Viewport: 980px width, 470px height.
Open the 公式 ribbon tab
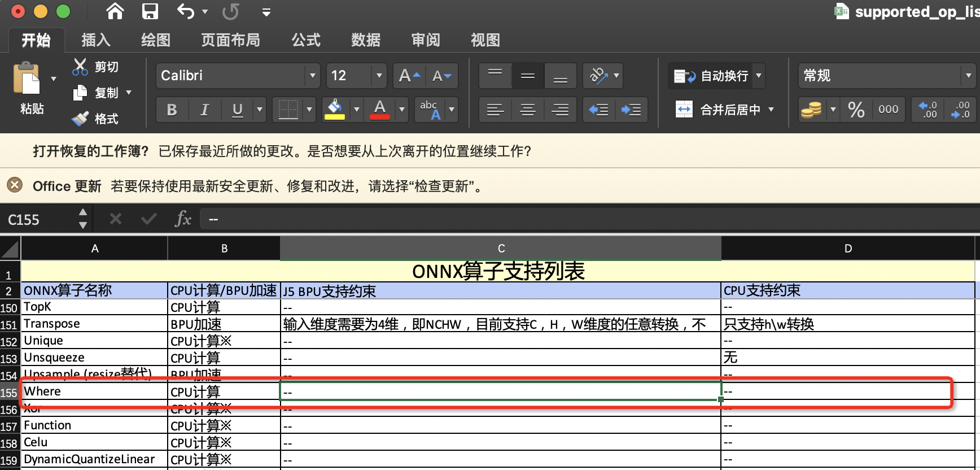point(306,40)
